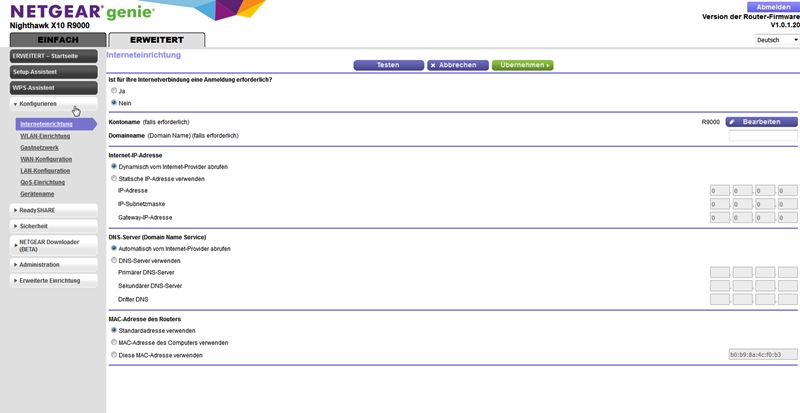This screenshot has width=800, height=413.
Task: Switch to the ERWEITERT tab
Action: (x=156, y=40)
